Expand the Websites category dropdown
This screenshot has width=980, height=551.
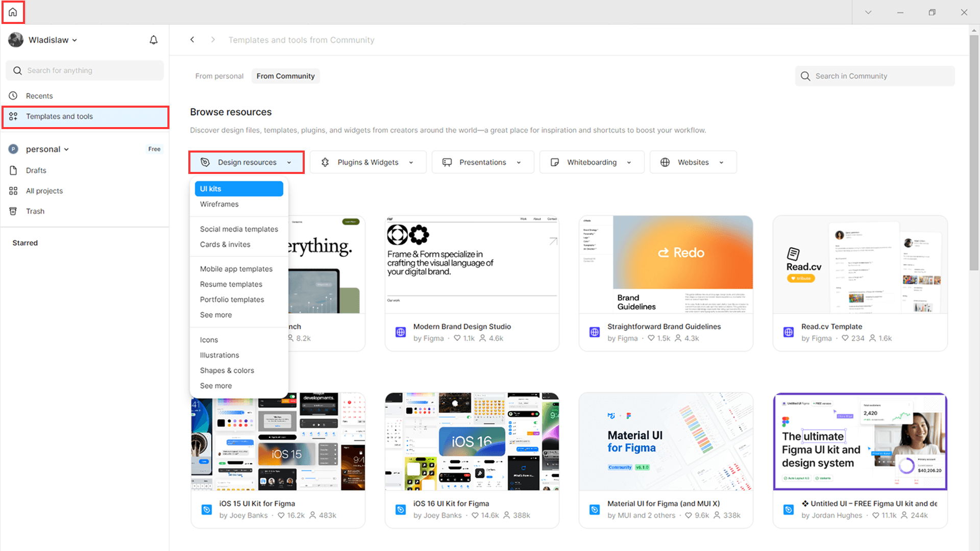[693, 162]
